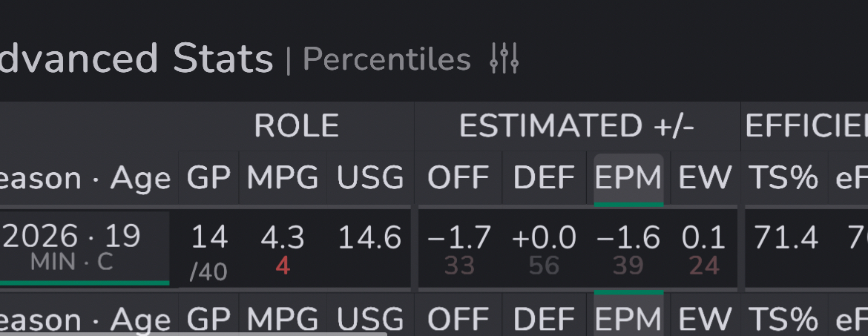The width and height of the screenshot is (868, 336).
Task: Sort by DEF in the top header row
Action: 545,178
